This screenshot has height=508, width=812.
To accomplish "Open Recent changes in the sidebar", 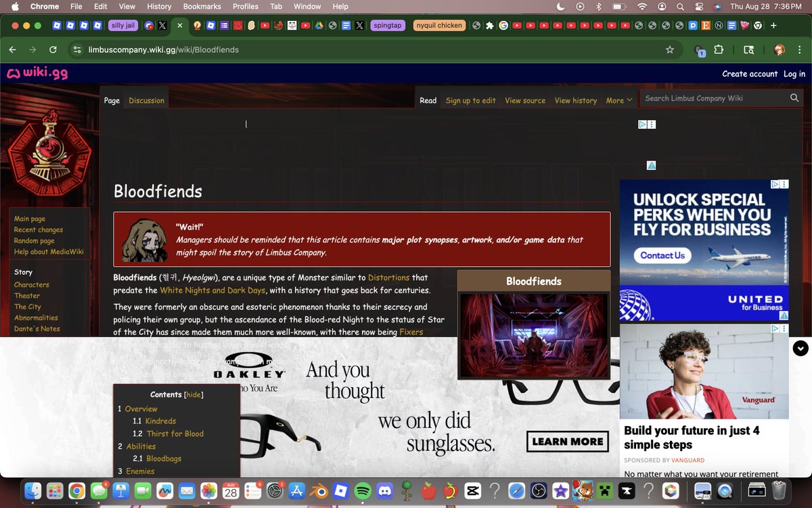I will (39, 230).
